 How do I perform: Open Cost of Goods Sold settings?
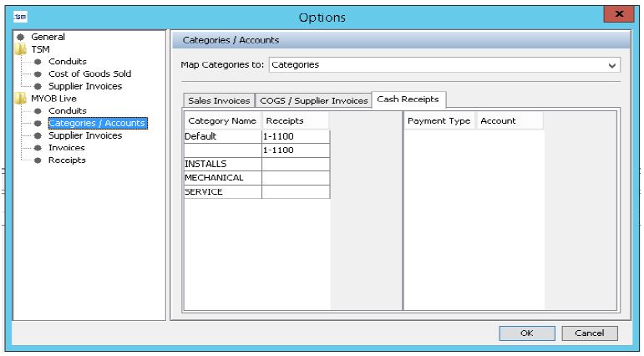[89, 74]
